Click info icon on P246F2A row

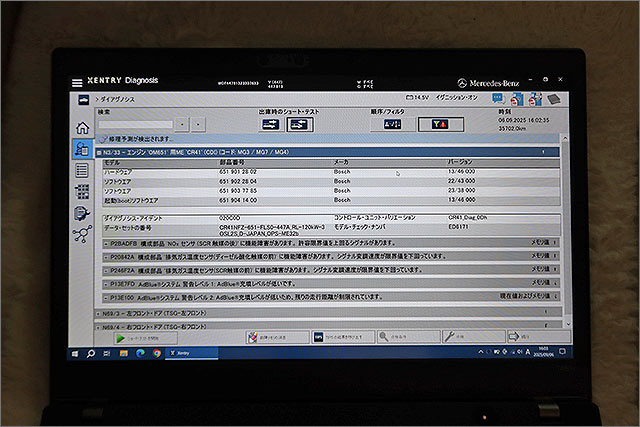point(554,269)
